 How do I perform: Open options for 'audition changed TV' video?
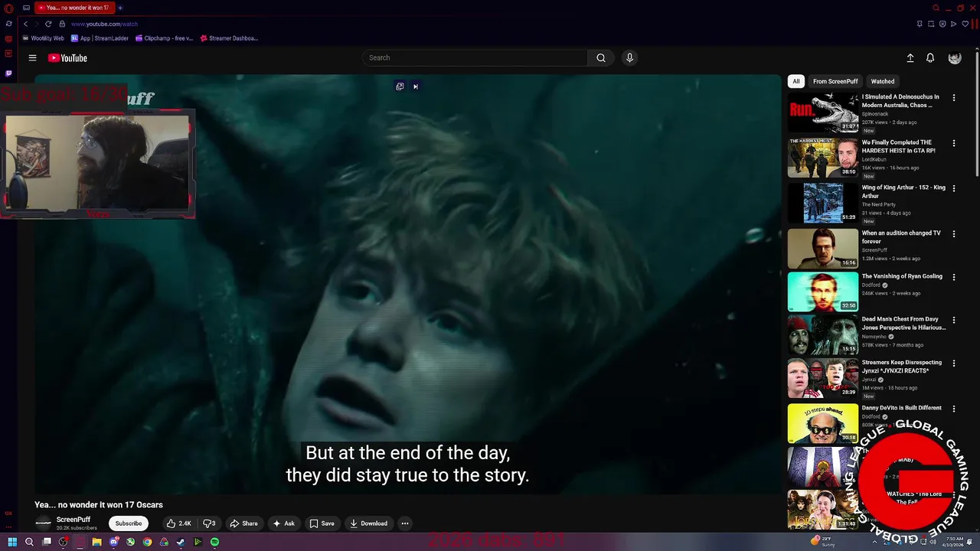pyautogui.click(x=954, y=233)
